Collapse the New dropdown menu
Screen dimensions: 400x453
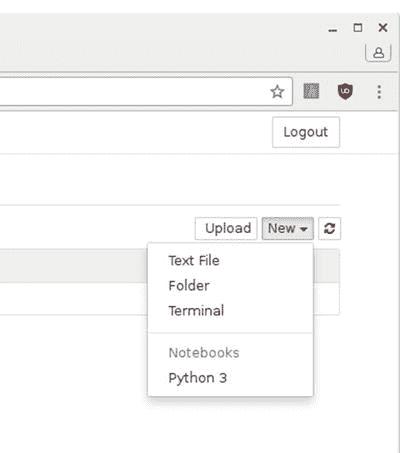pos(288,228)
